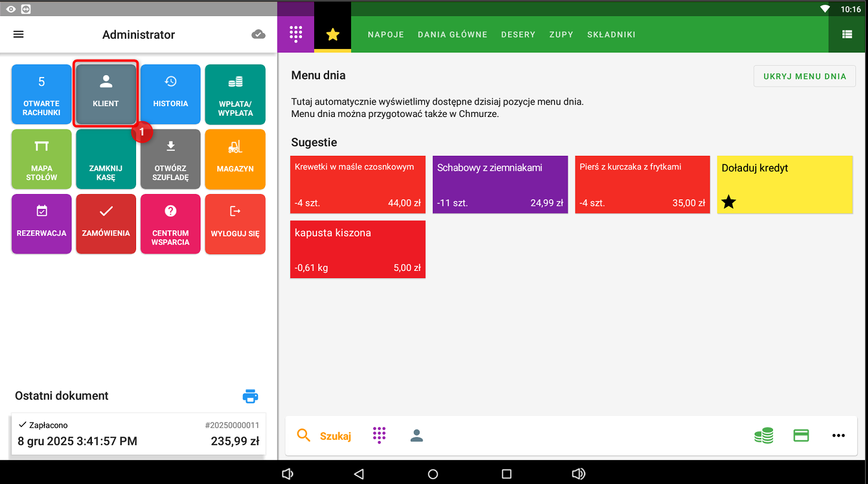Click the cloud sync status icon
The image size is (868, 484).
(258, 35)
